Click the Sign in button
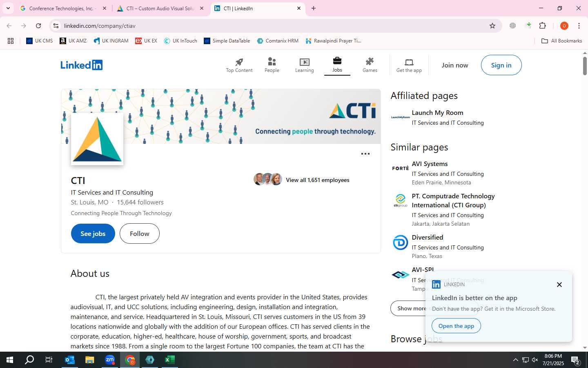This screenshot has width=588, height=368. 501,65
